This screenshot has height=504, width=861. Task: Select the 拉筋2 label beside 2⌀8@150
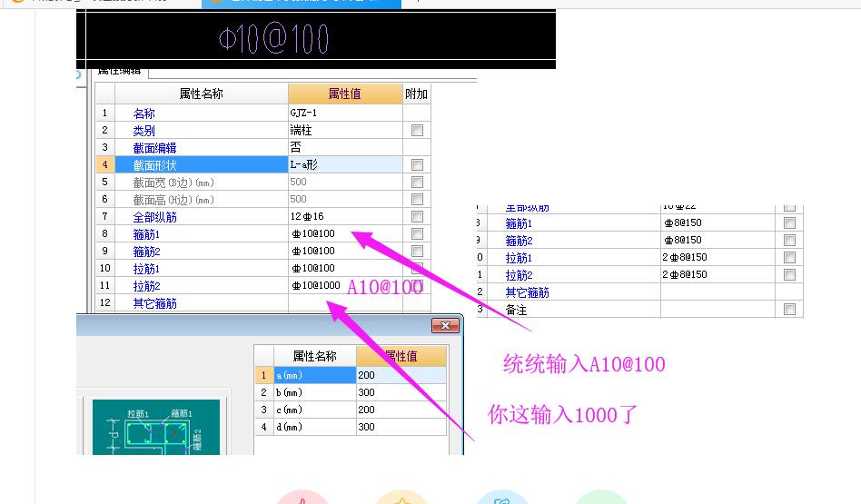[x=519, y=275]
